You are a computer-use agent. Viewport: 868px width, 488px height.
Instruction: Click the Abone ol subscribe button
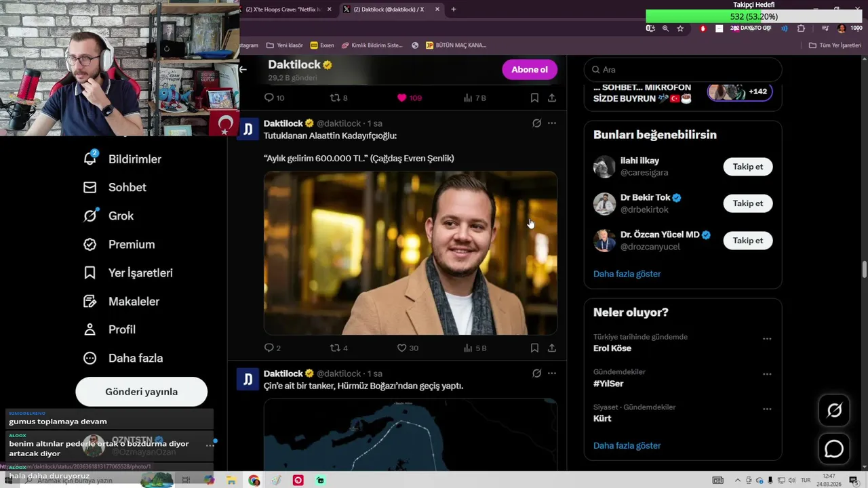tap(530, 69)
